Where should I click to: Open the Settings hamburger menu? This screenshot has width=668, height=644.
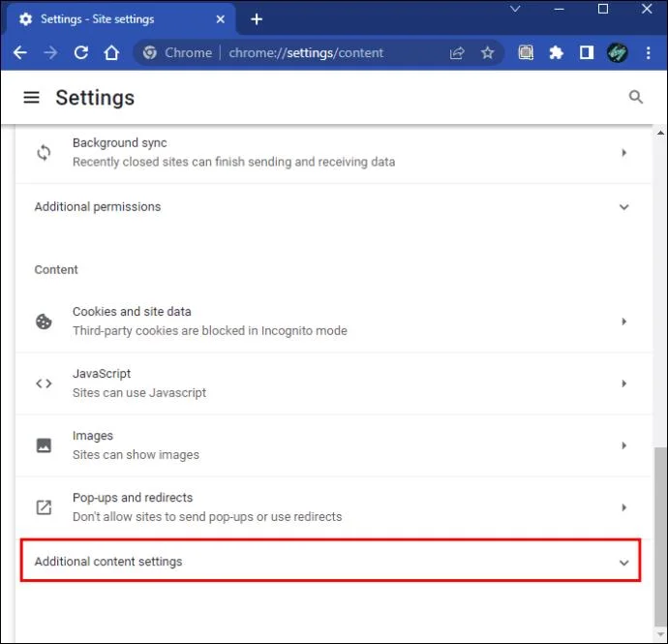[x=31, y=98]
